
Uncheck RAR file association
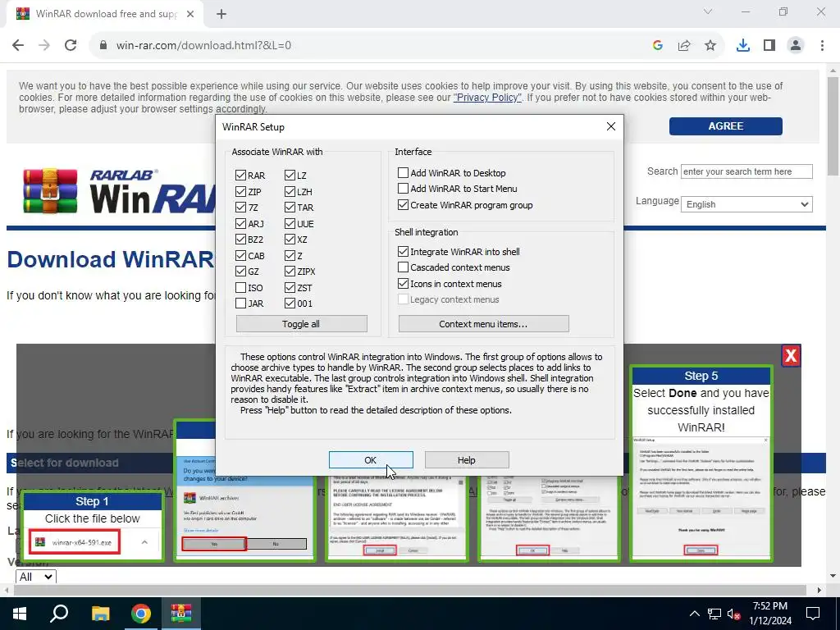240,176
